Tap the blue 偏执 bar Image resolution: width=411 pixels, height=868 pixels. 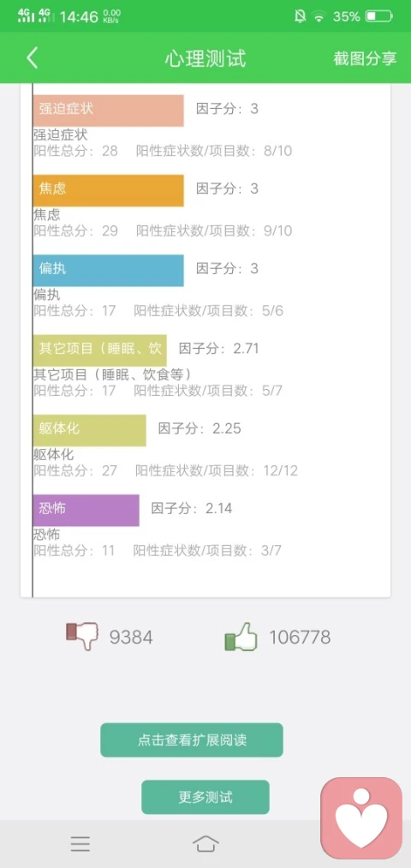[108, 270]
